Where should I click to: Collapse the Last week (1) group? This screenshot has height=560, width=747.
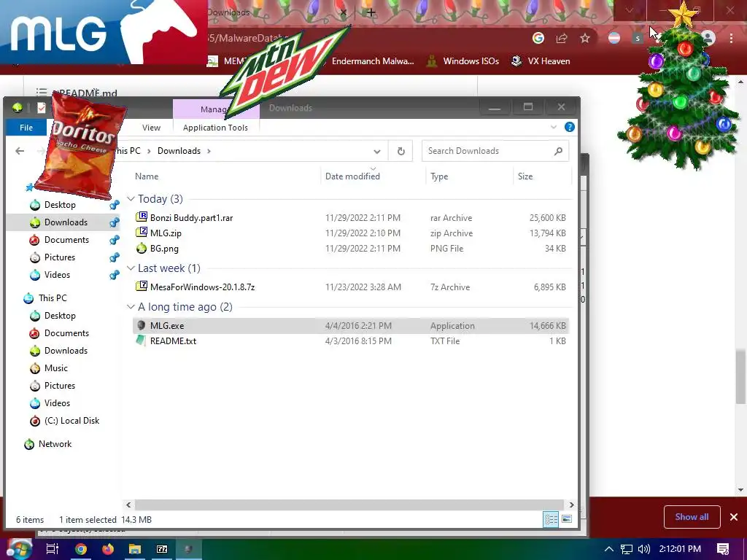(131, 268)
